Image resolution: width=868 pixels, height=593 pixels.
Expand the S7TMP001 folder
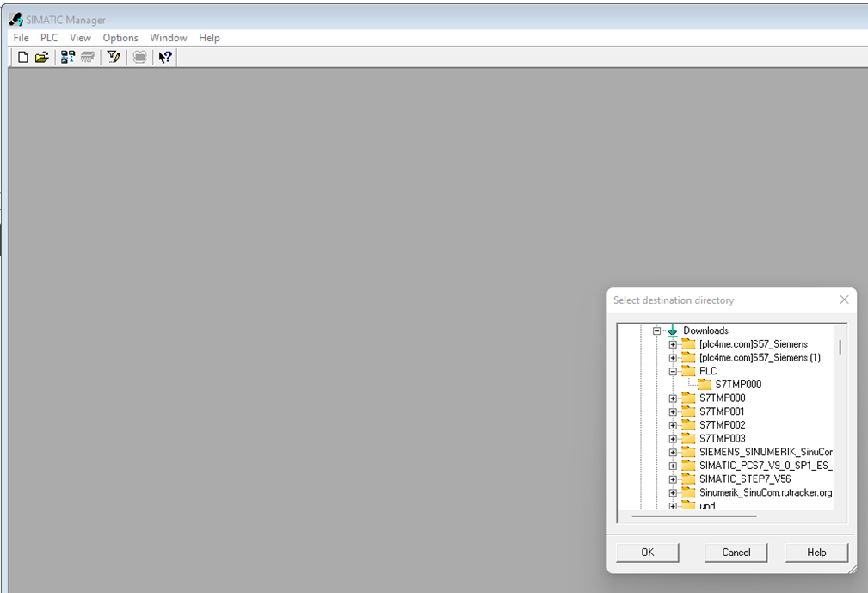tap(673, 412)
